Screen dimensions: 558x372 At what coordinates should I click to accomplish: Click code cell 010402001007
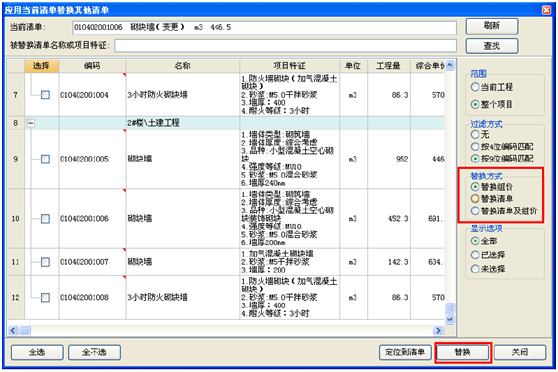[92, 262]
